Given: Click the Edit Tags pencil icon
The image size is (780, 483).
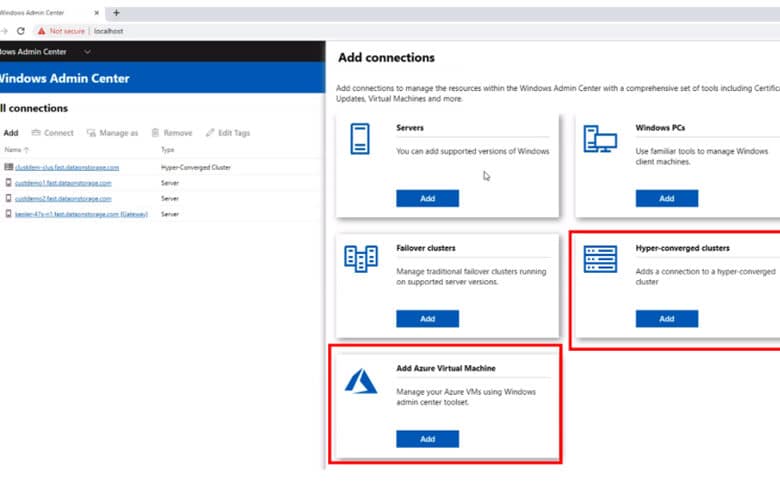Looking at the screenshot, I should pos(210,132).
